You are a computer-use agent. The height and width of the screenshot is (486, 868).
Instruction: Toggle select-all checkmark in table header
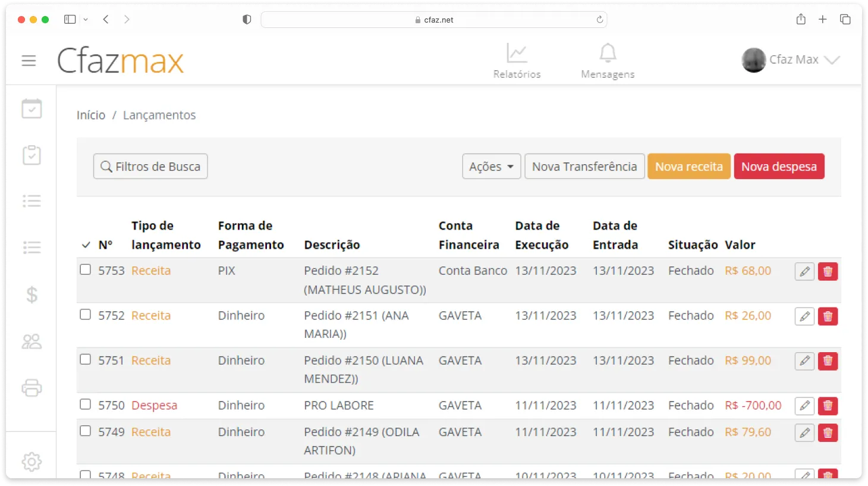(86, 245)
